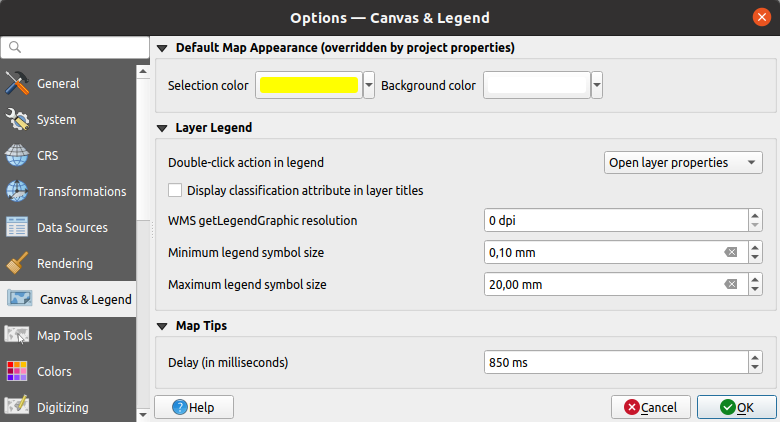Collapse the Layer Legend section
The height and width of the screenshot is (422, 780).
coord(163,128)
